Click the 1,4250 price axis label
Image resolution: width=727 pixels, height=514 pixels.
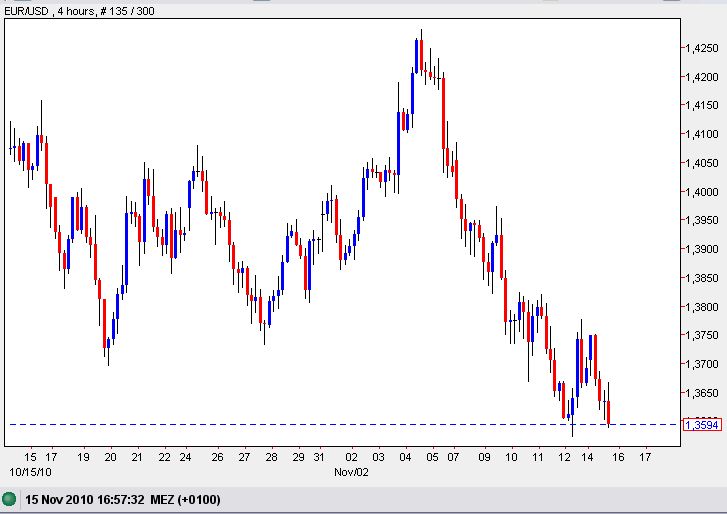(x=702, y=48)
